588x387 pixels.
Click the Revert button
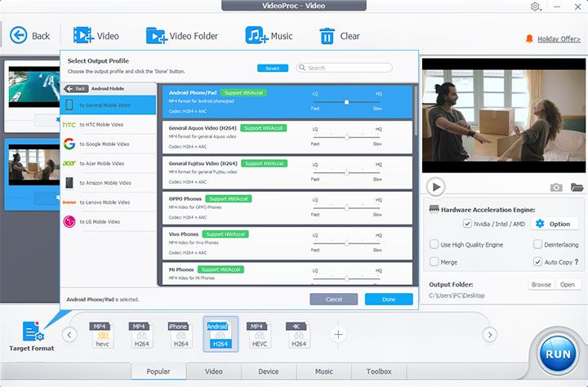point(273,69)
